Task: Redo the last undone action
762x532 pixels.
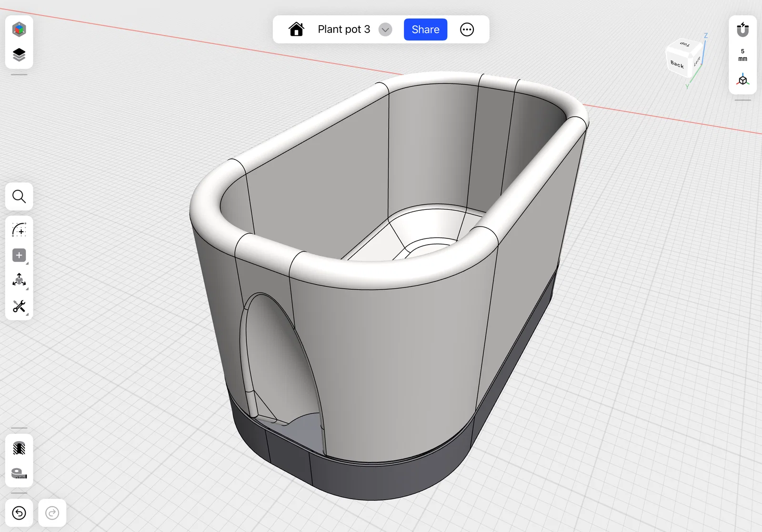Action: (x=52, y=513)
